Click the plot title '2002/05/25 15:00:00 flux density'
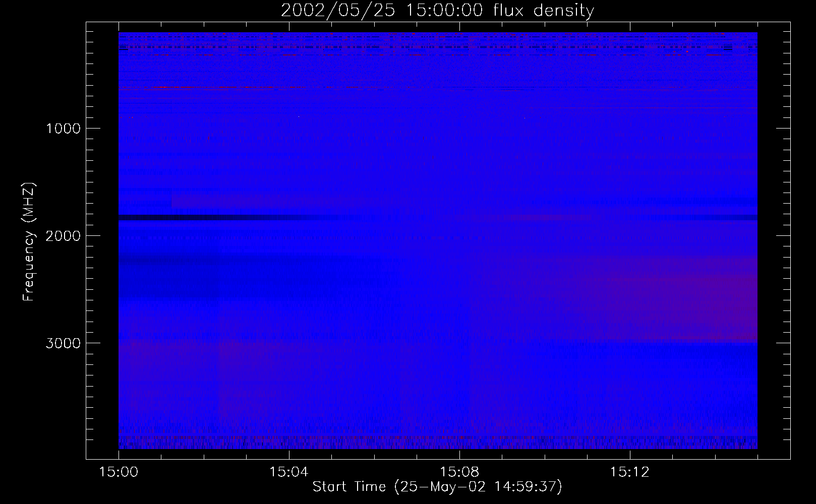The height and width of the screenshot is (504, 816). click(x=437, y=11)
